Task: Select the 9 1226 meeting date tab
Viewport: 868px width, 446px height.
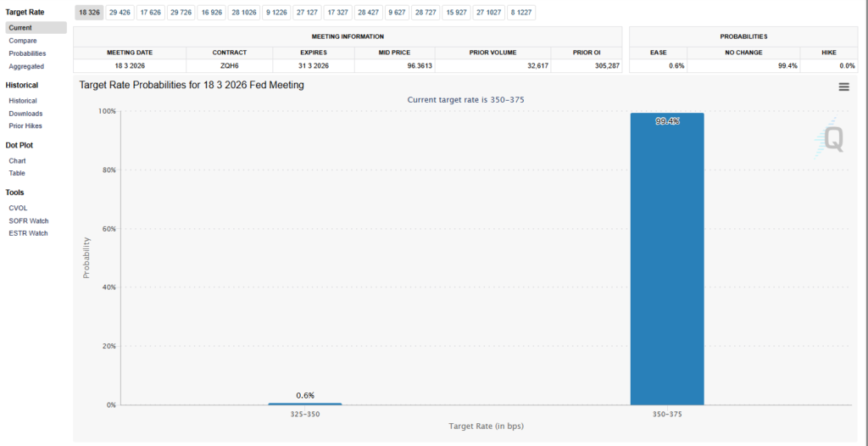Action: coord(276,13)
